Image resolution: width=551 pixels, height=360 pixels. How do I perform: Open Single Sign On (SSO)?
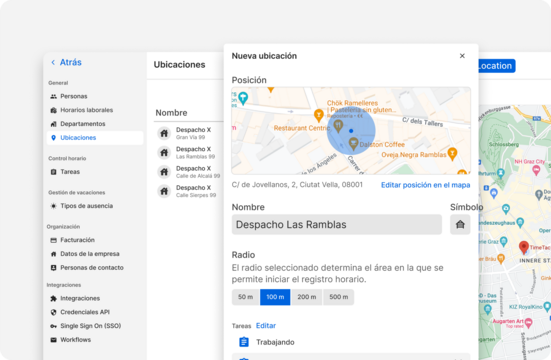90,326
